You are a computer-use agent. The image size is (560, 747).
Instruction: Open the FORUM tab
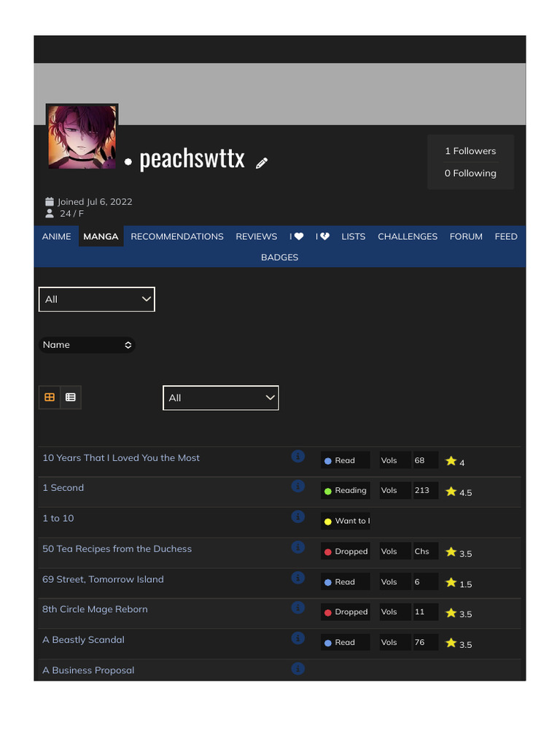[x=466, y=236]
